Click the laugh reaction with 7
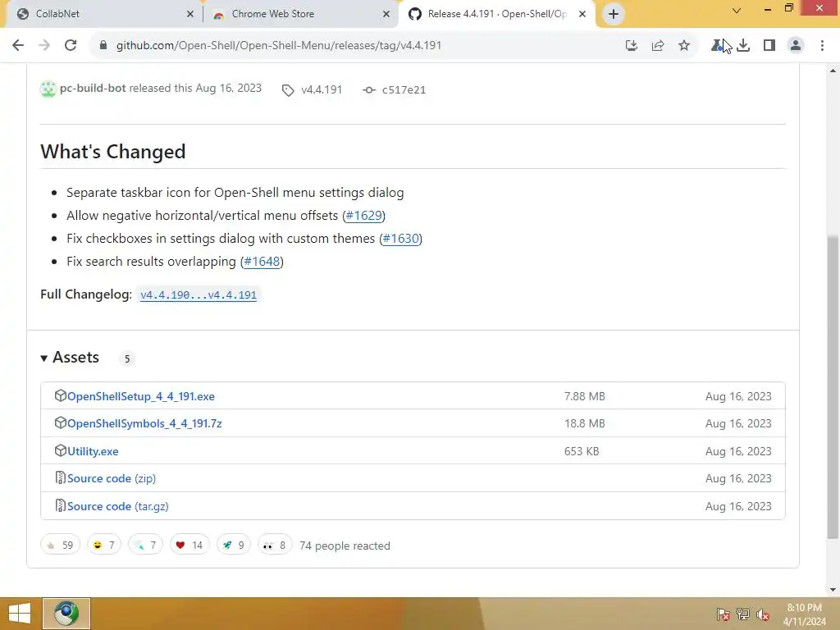Screen dimensions: 840x630 (104, 545)
